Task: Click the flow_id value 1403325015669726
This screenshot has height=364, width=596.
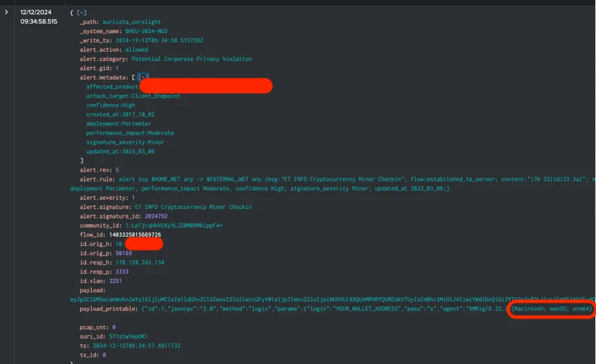Action: (131, 234)
